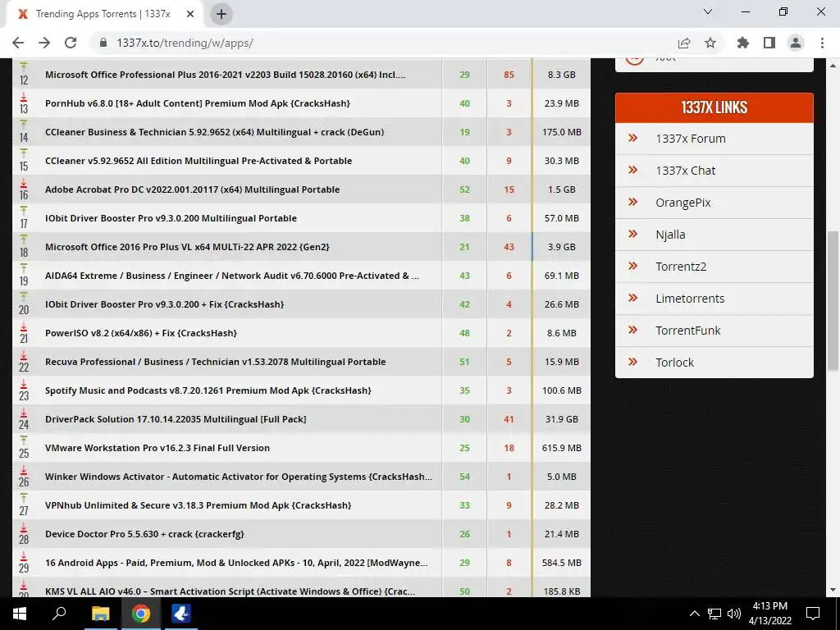Click the leechers count 85
This screenshot has height=630, width=840.
pos(509,75)
